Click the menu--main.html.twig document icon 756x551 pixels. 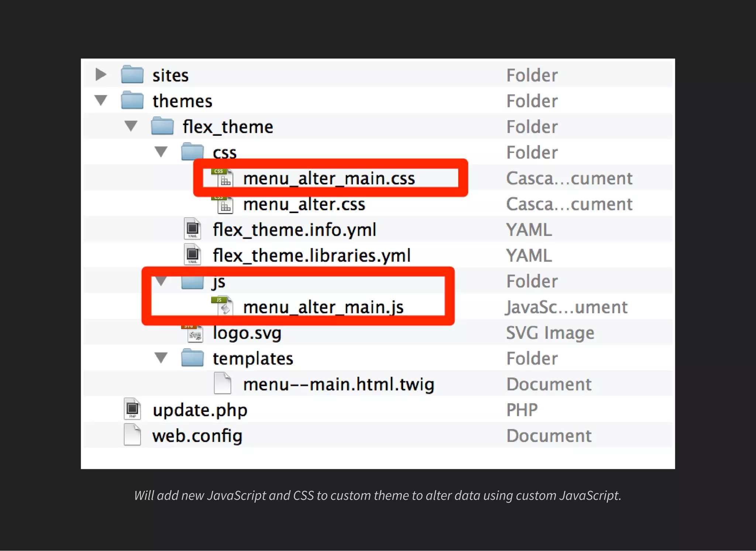point(223,384)
